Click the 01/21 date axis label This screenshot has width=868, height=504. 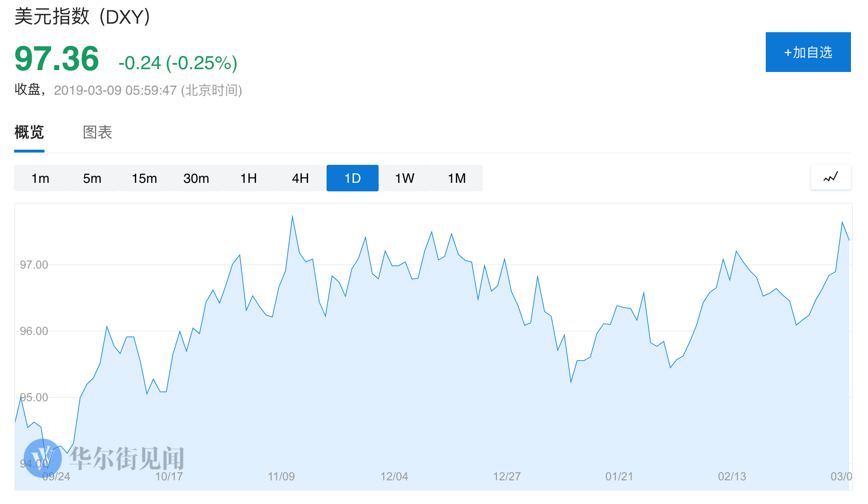(619, 477)
